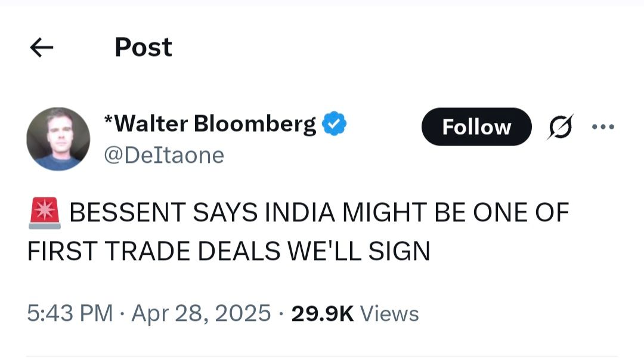Open the *Walter Bloomberg display name

209,124
